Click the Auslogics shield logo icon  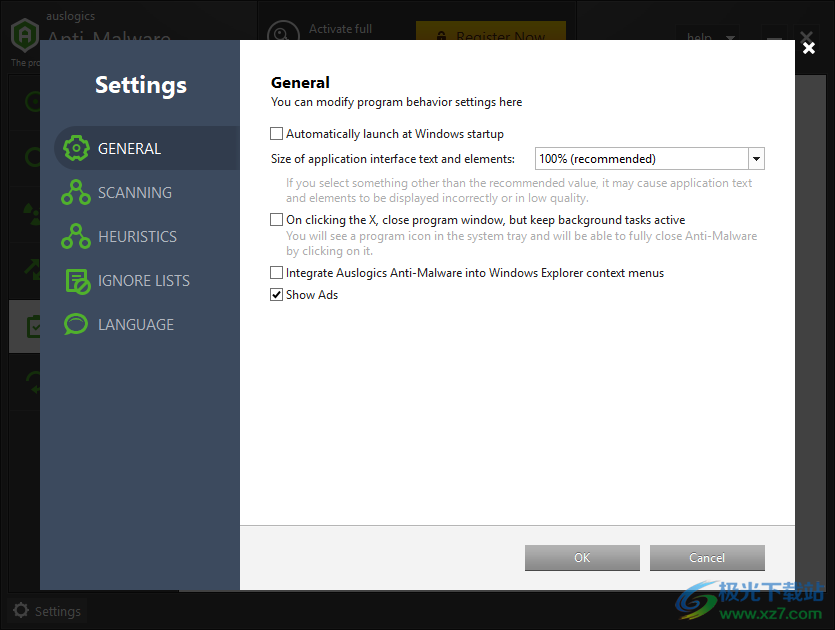(24, 35)
